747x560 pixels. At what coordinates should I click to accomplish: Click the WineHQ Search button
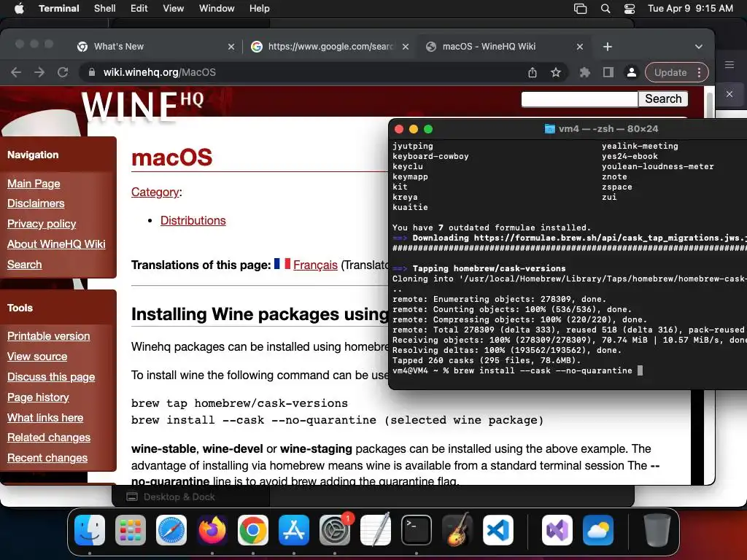click(x=663, y=99)
